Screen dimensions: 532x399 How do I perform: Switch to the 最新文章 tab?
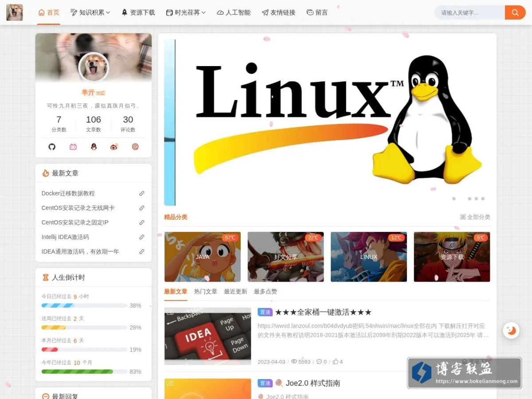tap(176, 292)
